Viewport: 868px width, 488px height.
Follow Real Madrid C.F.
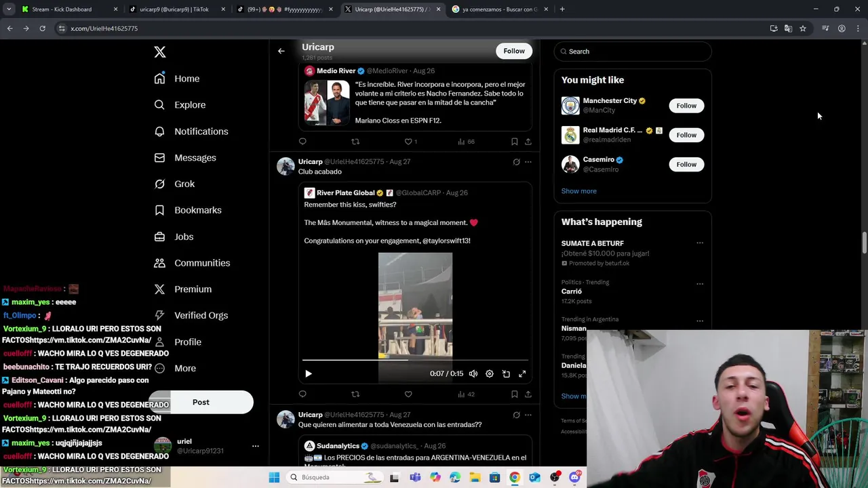click(x=686, y=135)
